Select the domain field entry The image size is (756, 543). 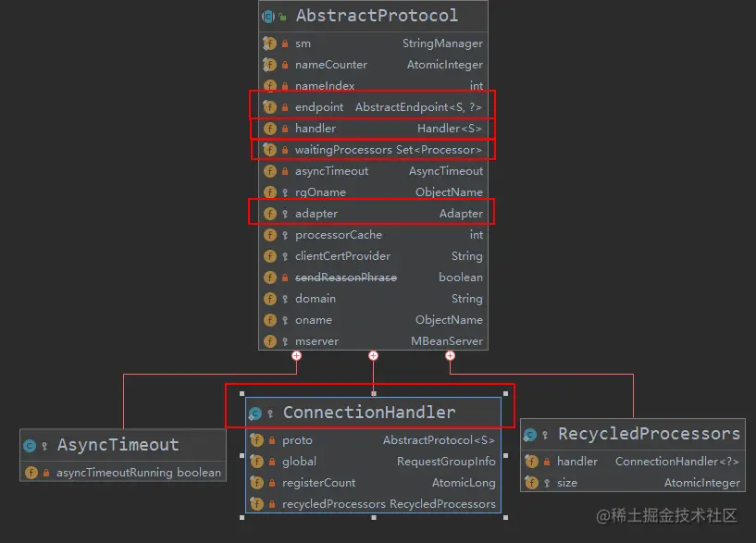click(316, 298)
